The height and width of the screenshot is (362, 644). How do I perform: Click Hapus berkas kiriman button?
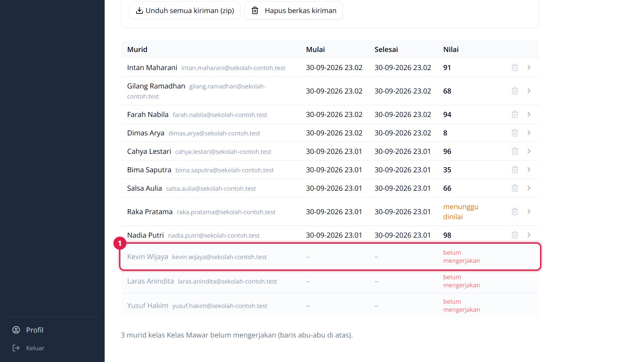(x=293, y=10)
